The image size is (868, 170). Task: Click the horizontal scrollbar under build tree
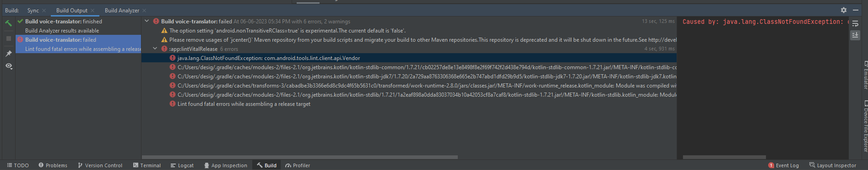[x=300, y=157]
